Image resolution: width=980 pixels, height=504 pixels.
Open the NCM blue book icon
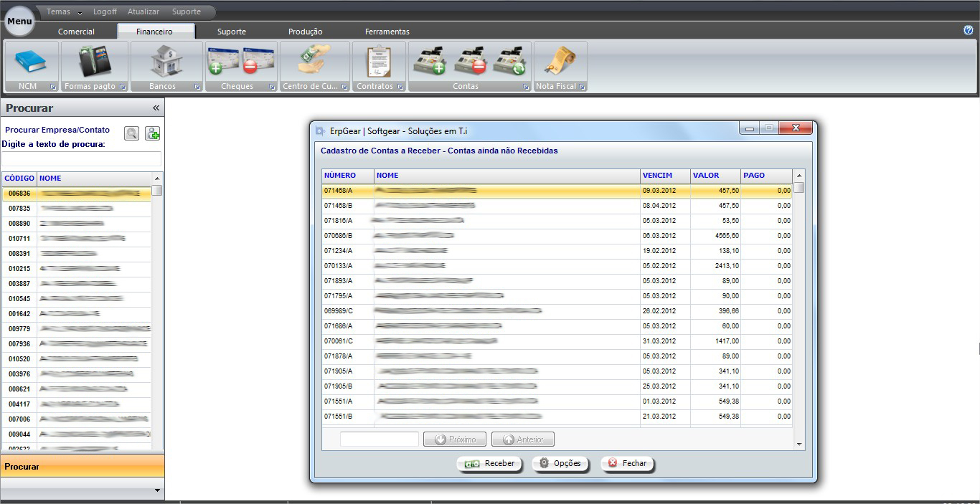31,62
